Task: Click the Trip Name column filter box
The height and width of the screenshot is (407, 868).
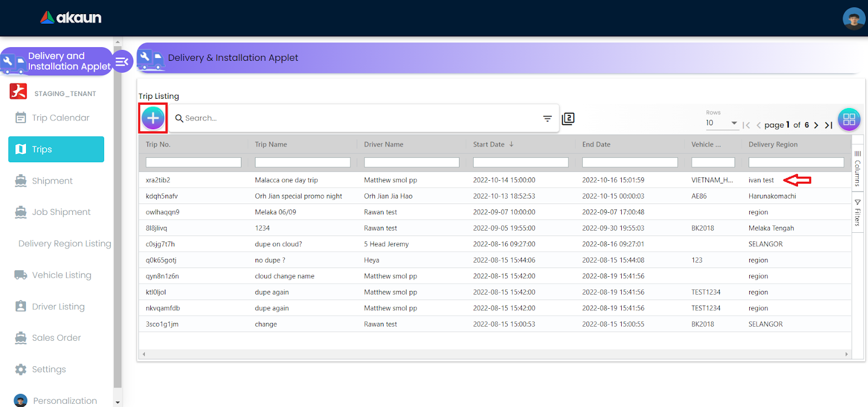Action: 302,162
